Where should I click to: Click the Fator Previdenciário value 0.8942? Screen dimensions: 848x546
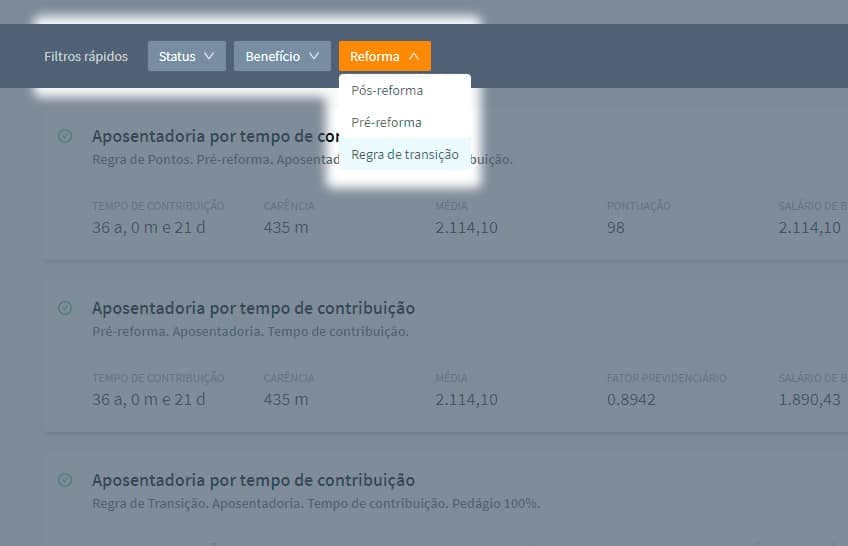pyautogui.click(x=631, y=399)
